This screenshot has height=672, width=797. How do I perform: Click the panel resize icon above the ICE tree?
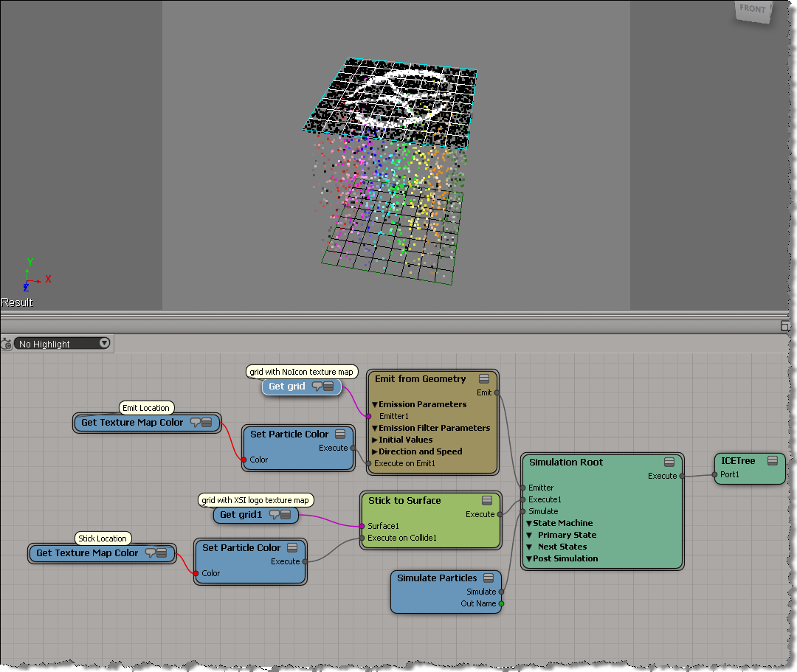point(785,326)
